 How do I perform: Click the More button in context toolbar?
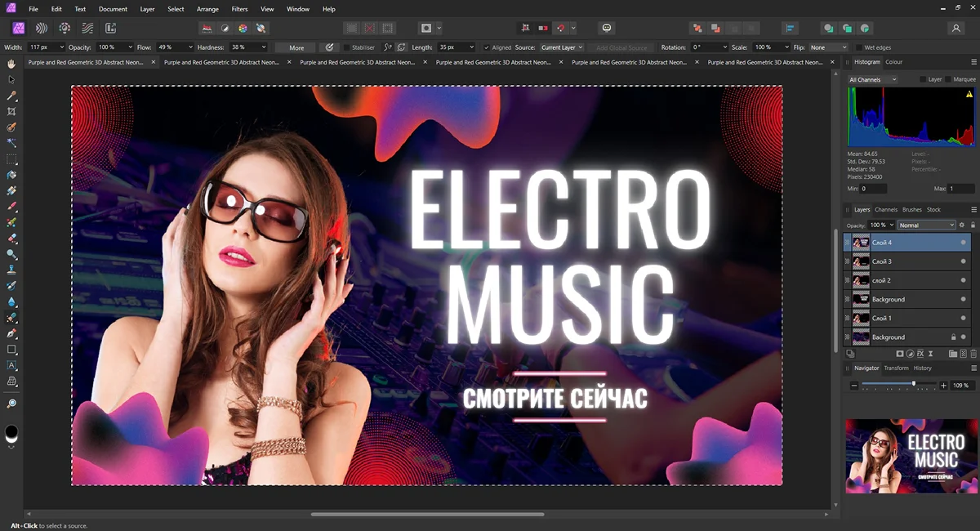[296, 47]
